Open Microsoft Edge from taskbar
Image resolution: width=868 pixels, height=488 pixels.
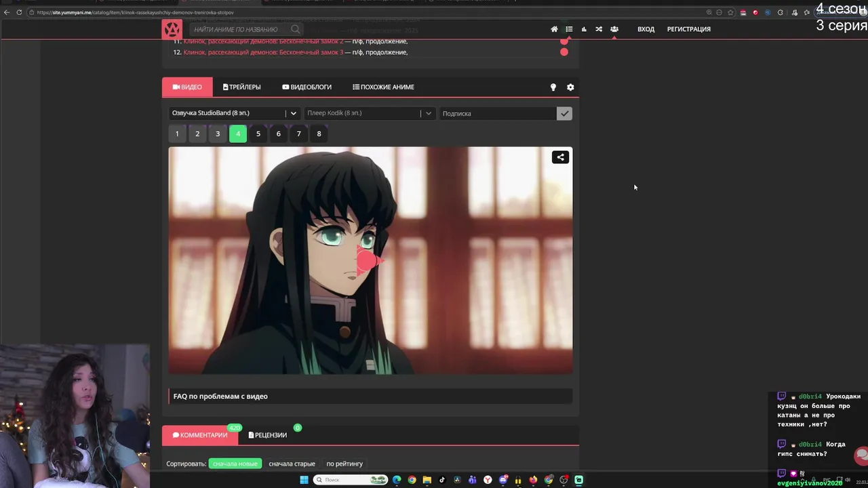click(397, 480)
